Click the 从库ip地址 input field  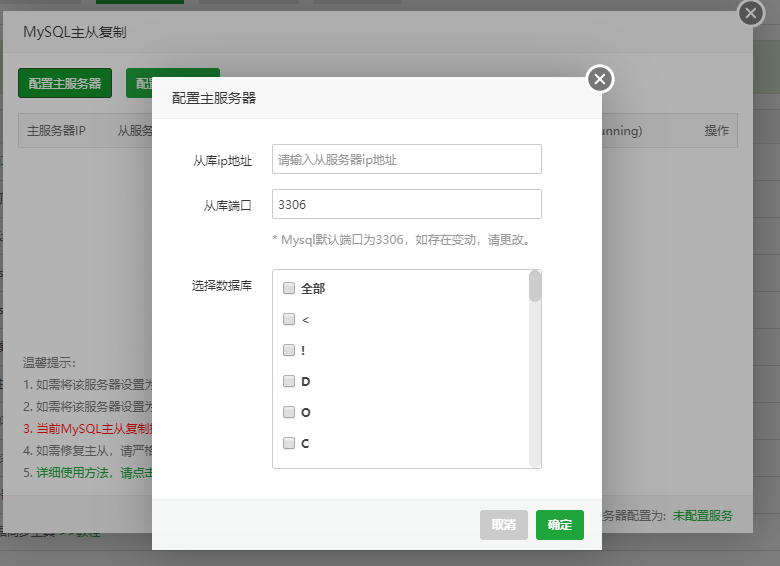click(406, 159)
